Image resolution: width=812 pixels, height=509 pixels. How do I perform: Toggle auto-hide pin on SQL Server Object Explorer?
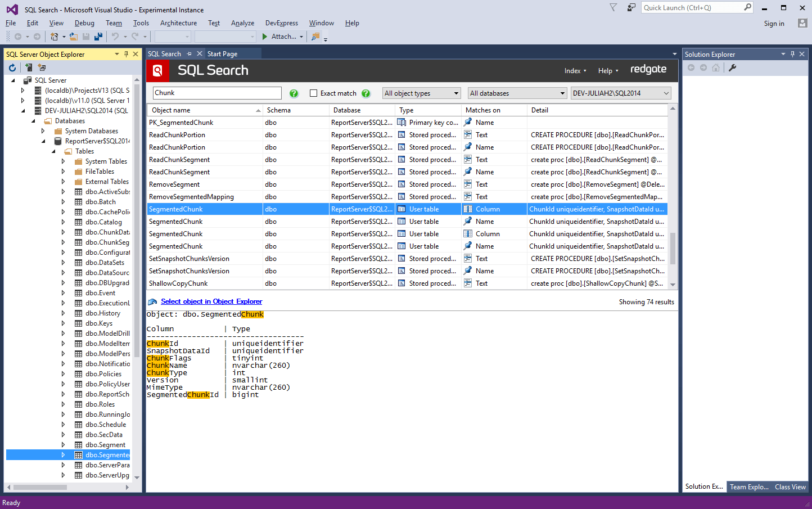[x=127, y=54]
